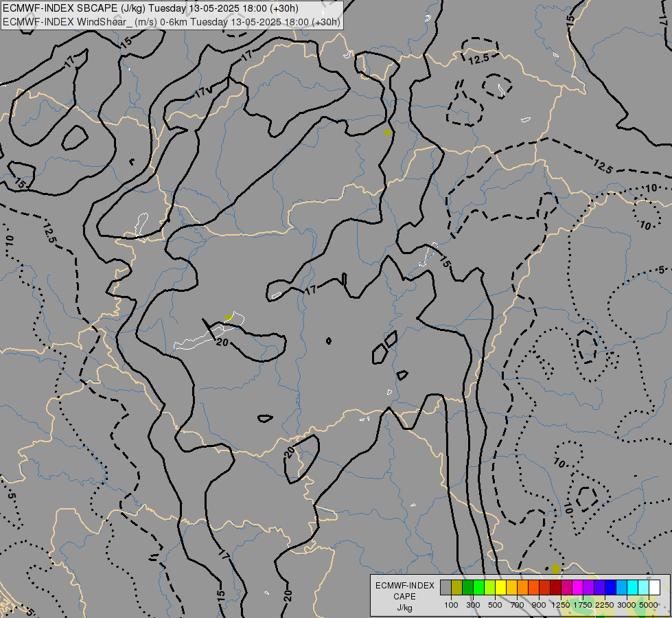Choose the brick red legend swatch

(x=545, y=587)
